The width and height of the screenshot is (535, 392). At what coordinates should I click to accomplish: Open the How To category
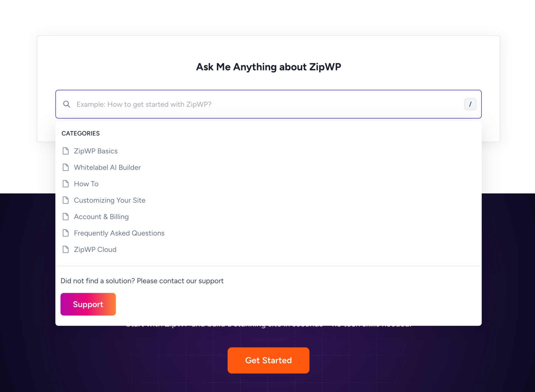tap(86, 184)
